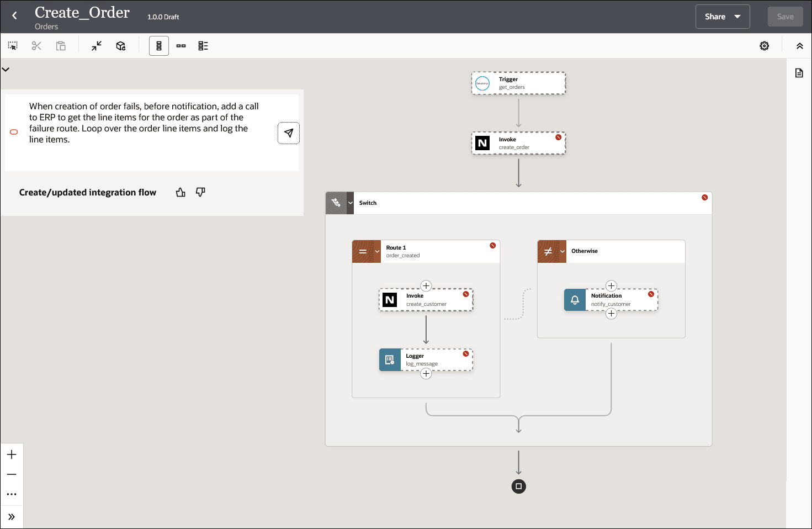
Task: Give thumbs up to the integration flow suggestion
Action: coord(181,192)
